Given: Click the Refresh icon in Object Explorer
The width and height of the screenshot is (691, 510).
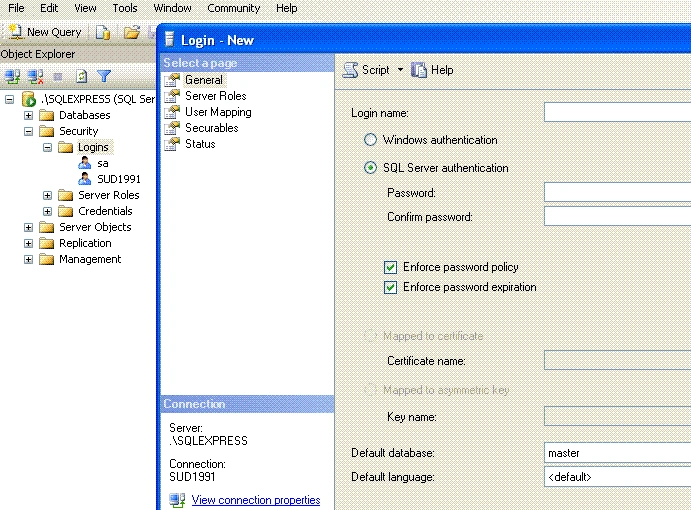Looking at the screenshot, I should point(81,77).
